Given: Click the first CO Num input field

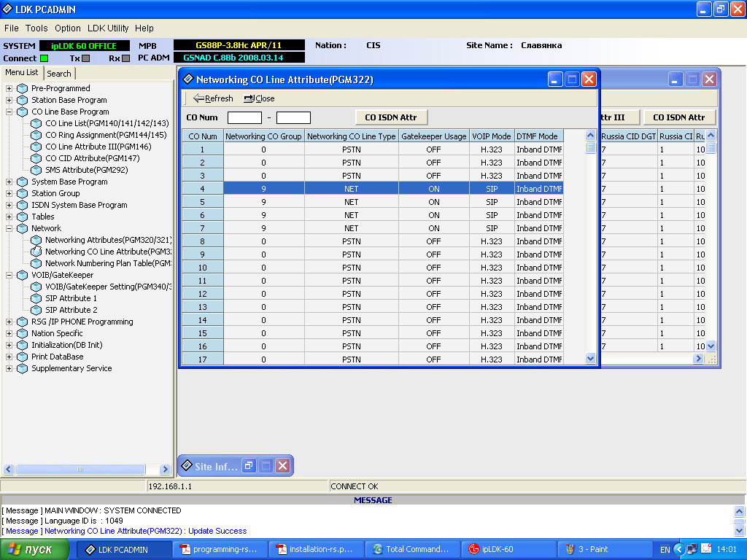Looking at the screenshot, I should 244,117.
